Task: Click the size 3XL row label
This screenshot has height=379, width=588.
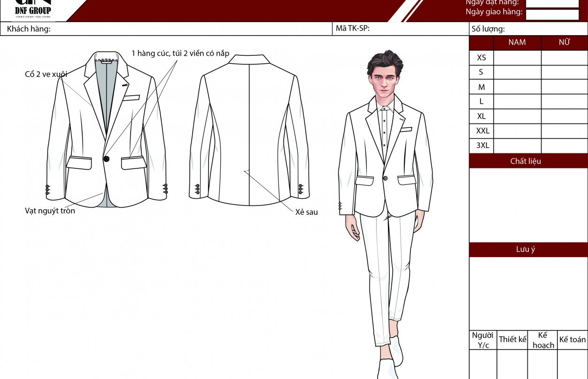Action: [482, 145]
